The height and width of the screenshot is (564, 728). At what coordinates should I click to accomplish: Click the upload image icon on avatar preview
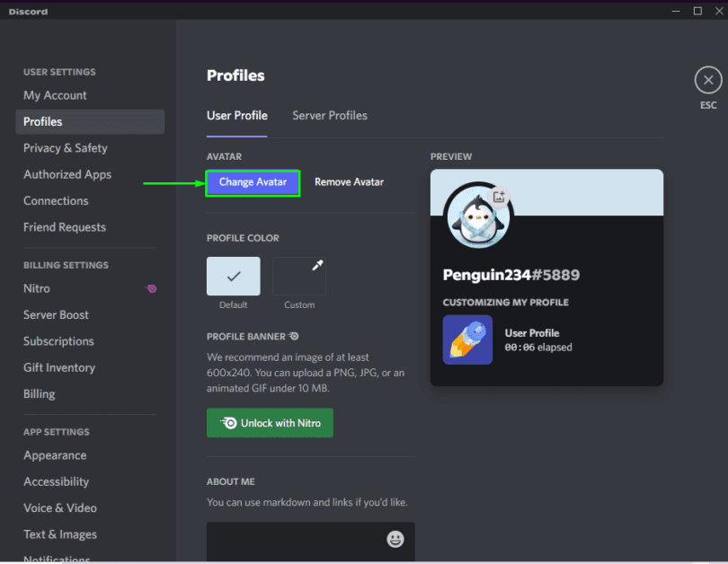[500, 196]
